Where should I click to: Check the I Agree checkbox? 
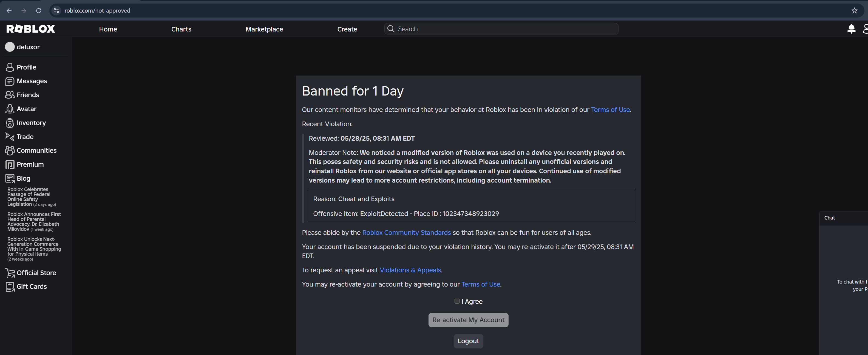coord(456,301)
